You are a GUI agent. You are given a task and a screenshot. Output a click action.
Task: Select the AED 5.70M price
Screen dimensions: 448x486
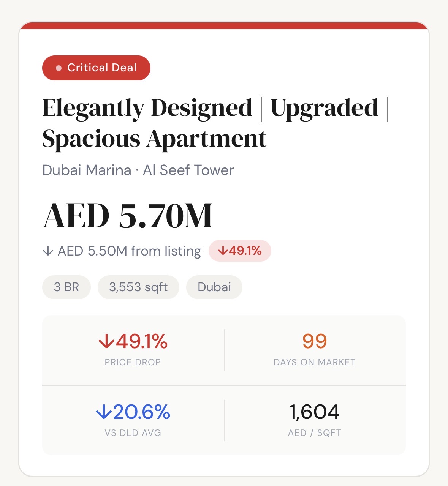(x=127, y=216)
